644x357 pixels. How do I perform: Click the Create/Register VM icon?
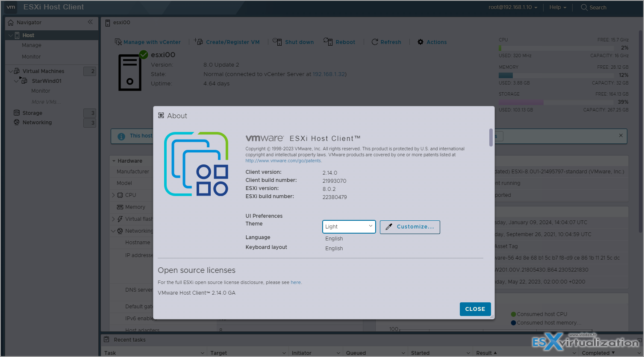198,41
